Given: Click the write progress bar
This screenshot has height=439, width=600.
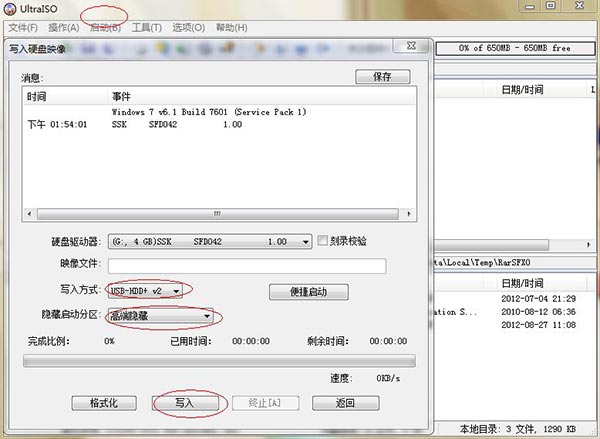Looking at the screenshot, I should [x=219, y=361].
